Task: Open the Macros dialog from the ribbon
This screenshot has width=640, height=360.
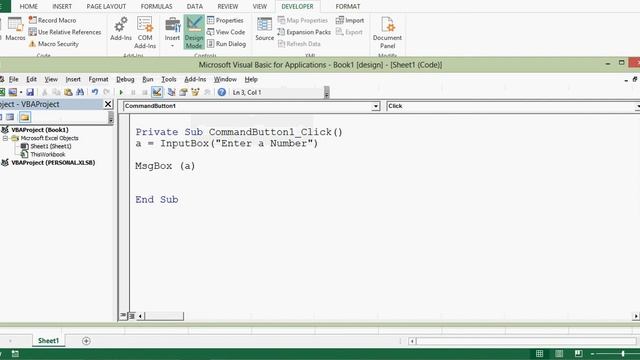Action: tap(15, 29)
